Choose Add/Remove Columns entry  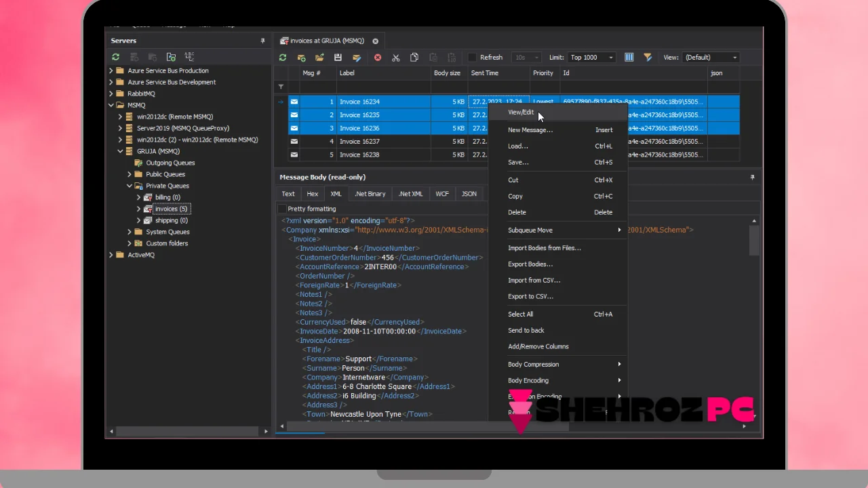558,346
